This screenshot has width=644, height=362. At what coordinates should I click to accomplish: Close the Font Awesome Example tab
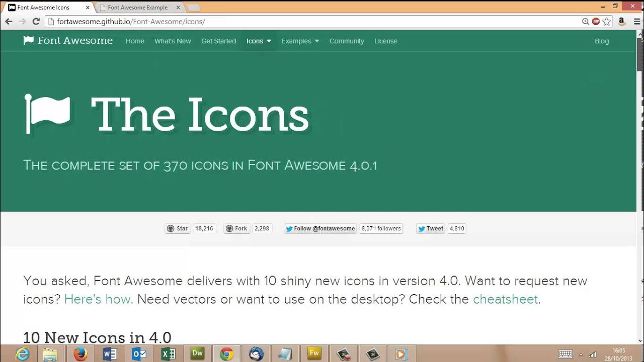pos(178,8)
